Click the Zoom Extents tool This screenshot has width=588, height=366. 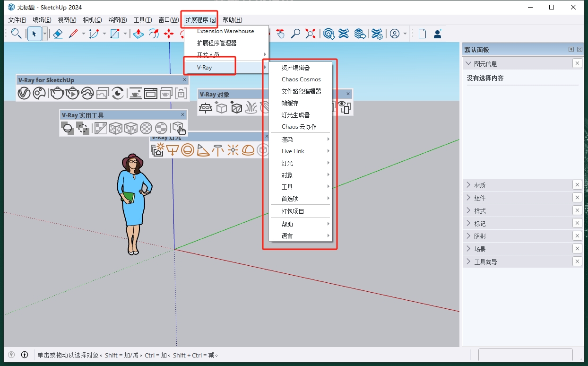[x=311, y=34]
